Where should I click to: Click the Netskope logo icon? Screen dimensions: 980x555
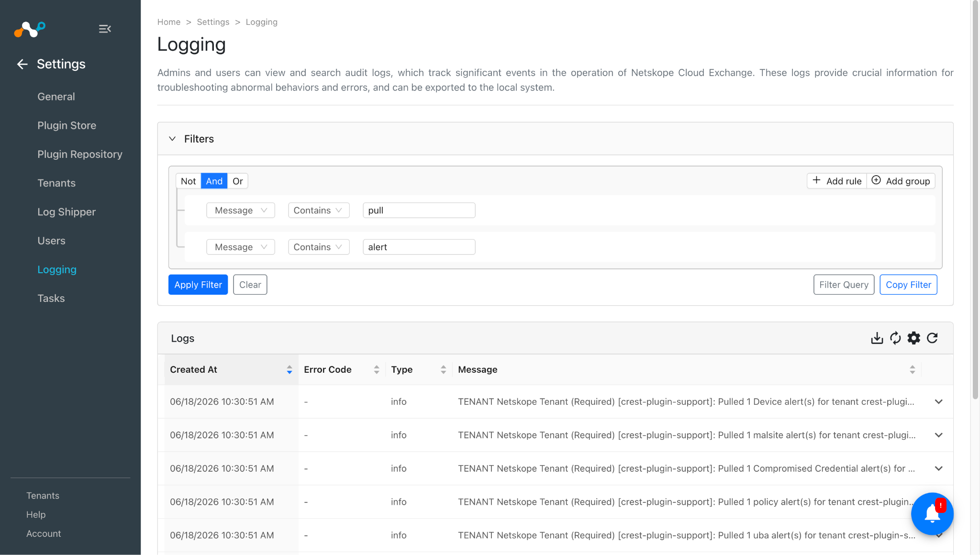[30, 29]
